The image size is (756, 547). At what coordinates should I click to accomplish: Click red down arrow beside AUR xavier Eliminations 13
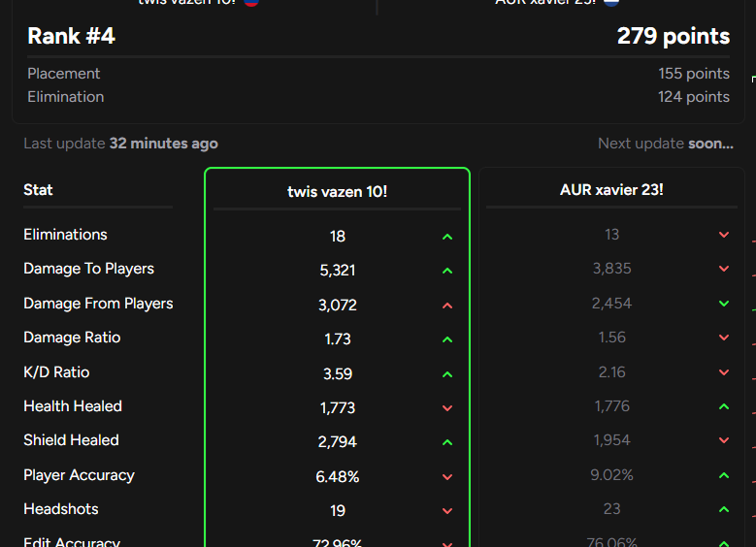(x=724, y=235)
